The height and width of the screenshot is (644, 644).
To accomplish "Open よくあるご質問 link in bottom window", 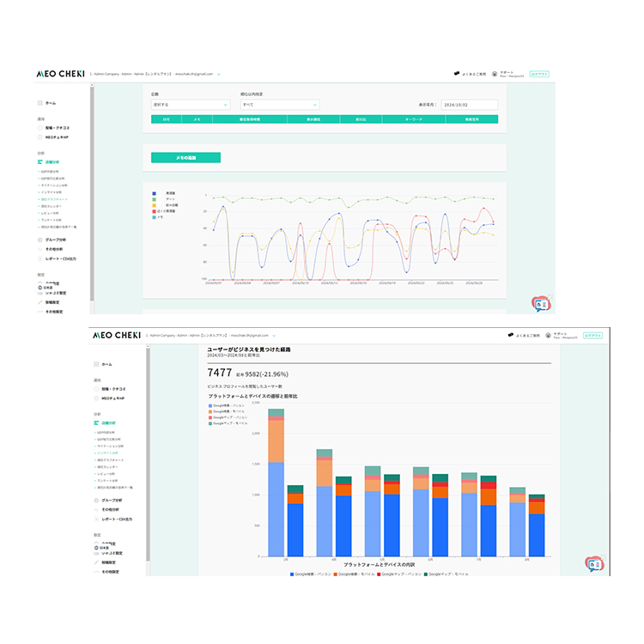I will coord(528,336).
